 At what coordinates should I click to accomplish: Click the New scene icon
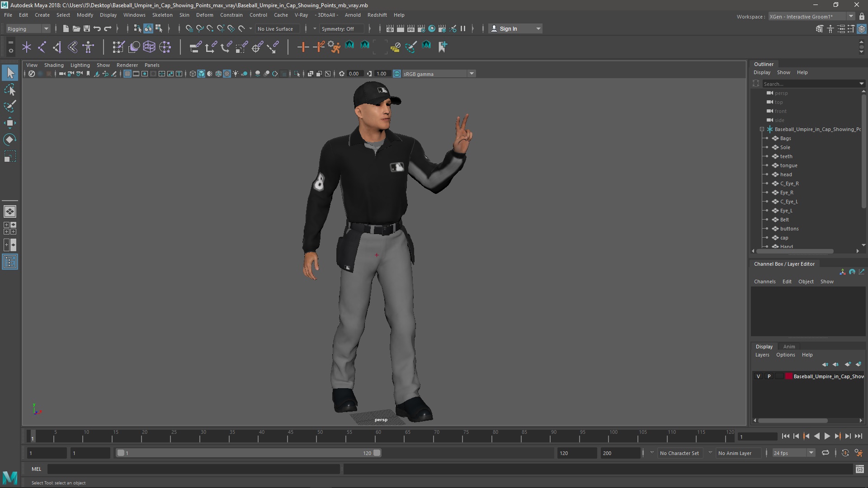pyautogui.click(x=66, y=28)
